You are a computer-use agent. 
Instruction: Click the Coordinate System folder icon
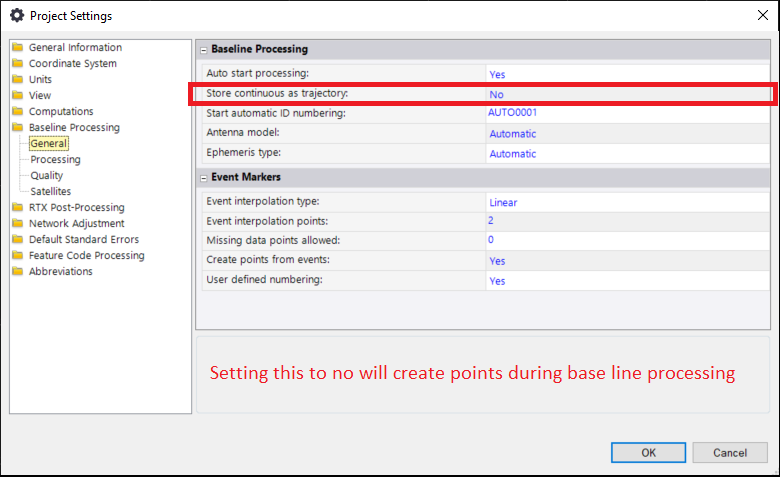pos(17,64)
